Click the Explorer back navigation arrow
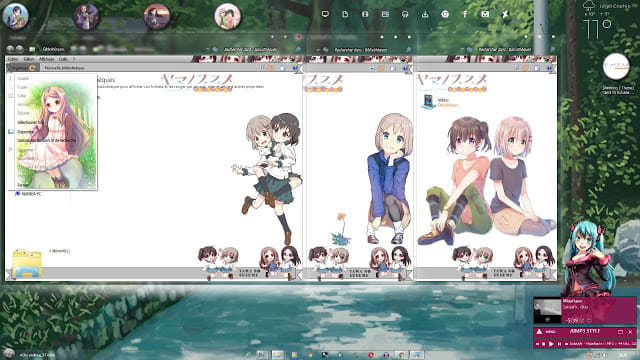Image resolution: width=640 pixels, height=360 pixels. point(10,49)
